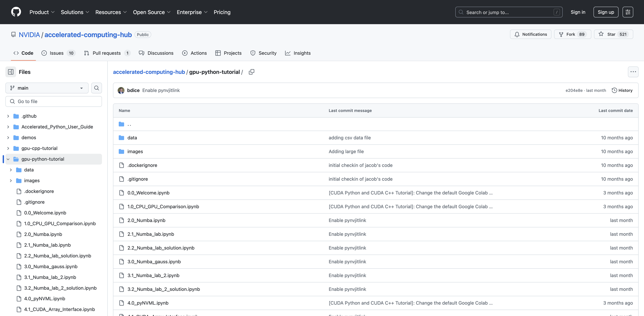Switch to the Discussions tab
The image size is (644, 316).
156,53
